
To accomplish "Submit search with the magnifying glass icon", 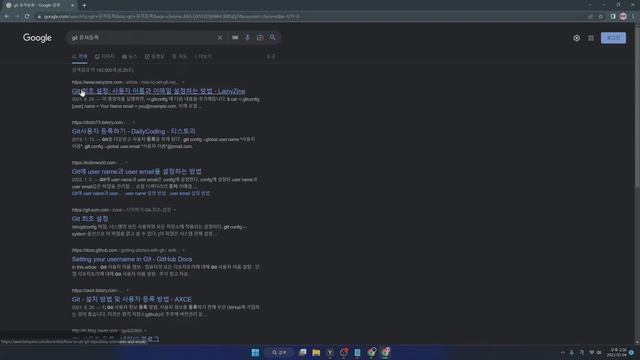I will coord(272,38).
